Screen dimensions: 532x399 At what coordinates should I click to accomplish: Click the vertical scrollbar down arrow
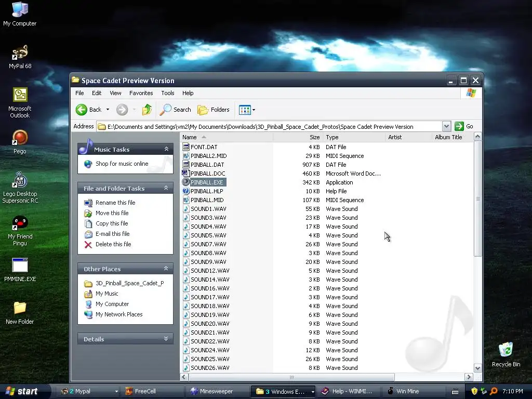coord(477,368)
